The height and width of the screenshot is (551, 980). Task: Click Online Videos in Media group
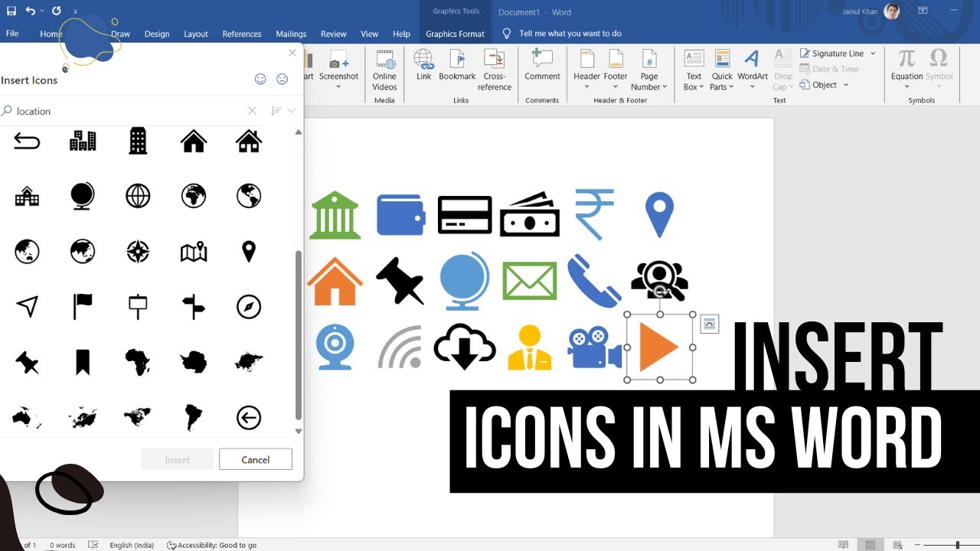pyautogui.click(x=384, y=70)
